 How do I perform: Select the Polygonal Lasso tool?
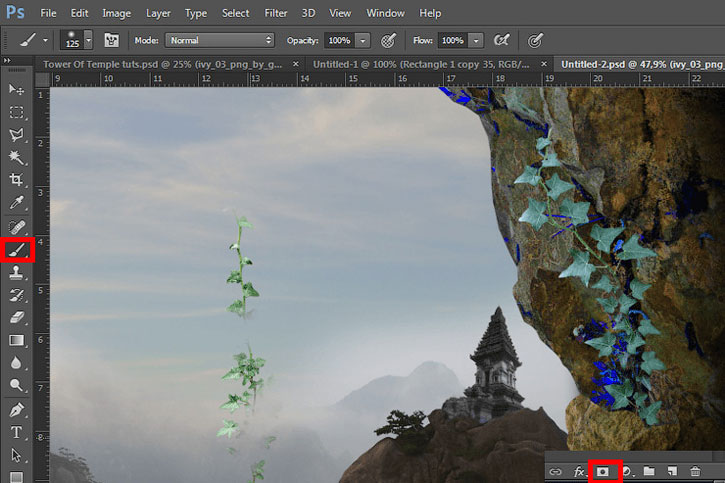pyautogui.click(x=17, y=135)
